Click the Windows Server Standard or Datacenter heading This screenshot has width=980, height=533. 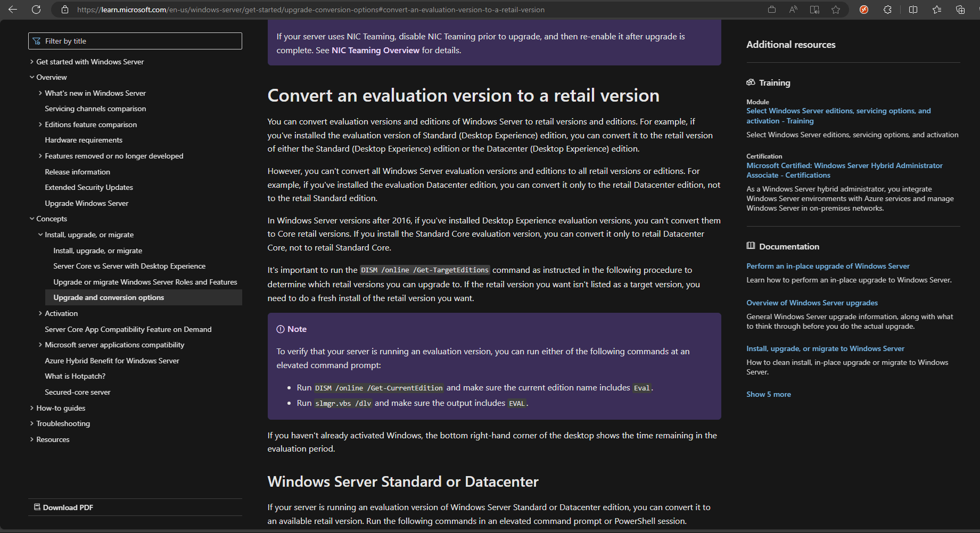tap(403, 481)
